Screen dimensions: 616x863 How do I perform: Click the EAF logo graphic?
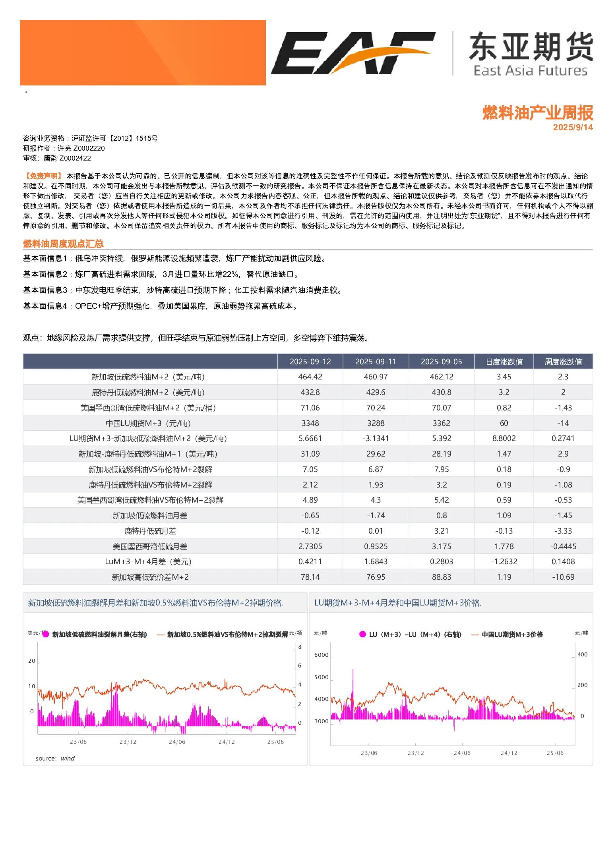(353, 53)
